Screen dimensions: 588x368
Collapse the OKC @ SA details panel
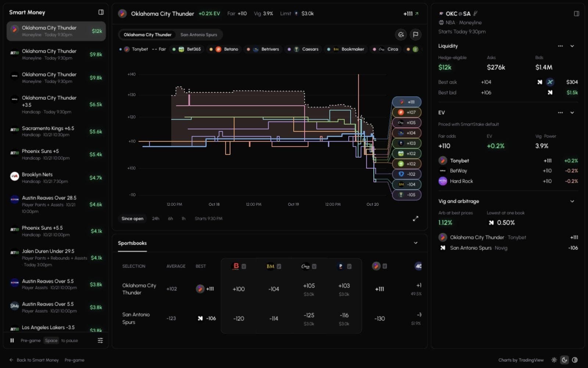(576, 14)
